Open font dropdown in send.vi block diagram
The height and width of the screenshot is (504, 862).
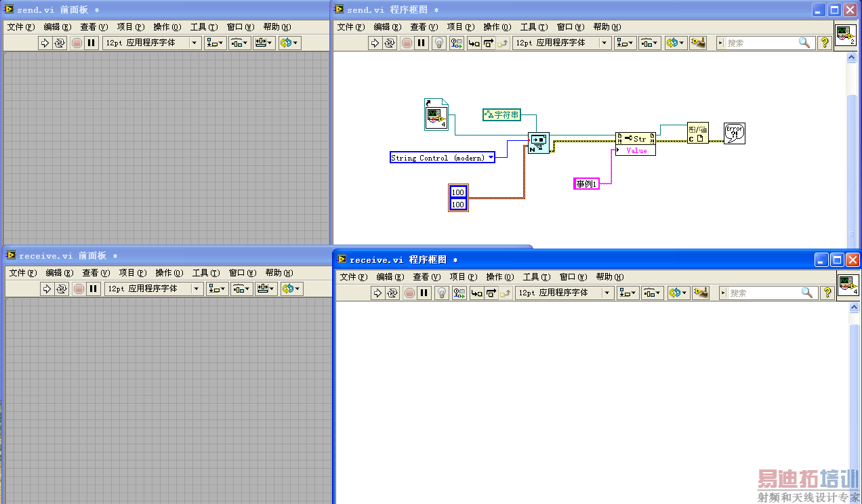click(562, 43)
